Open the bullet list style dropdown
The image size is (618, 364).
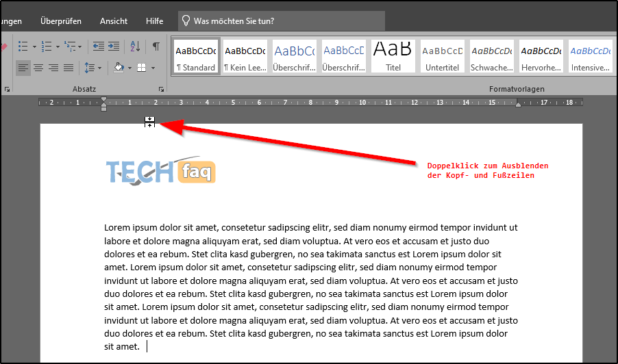coord(34,47)
